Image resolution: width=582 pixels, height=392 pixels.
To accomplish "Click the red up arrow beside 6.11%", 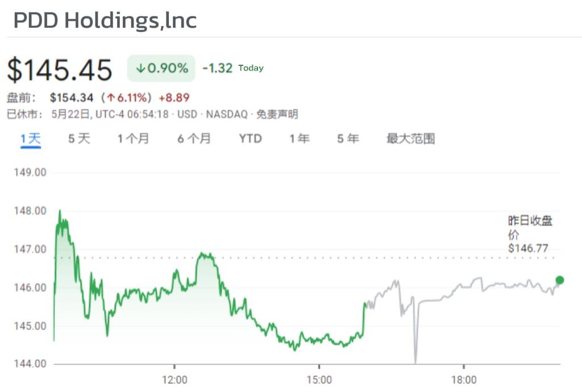I will pos(110,98).
